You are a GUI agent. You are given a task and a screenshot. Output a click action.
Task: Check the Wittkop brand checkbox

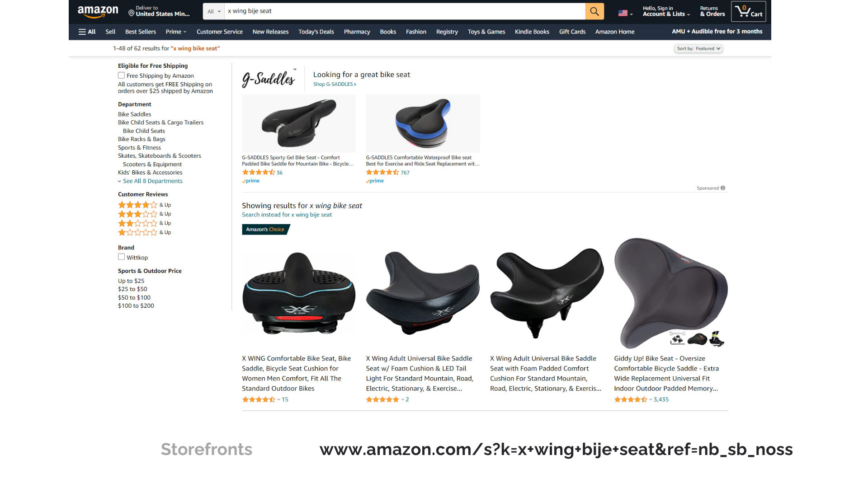[121, 257]
